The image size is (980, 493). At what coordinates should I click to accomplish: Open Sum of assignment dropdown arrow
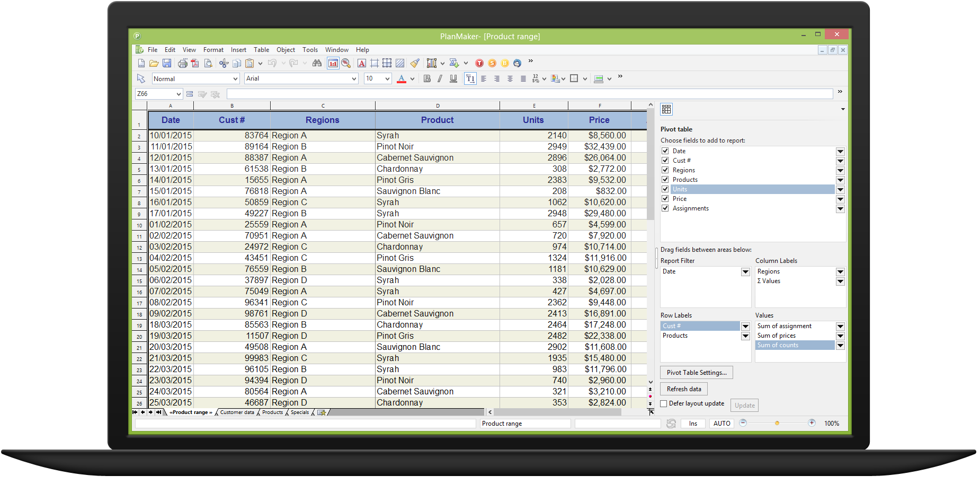840,327
